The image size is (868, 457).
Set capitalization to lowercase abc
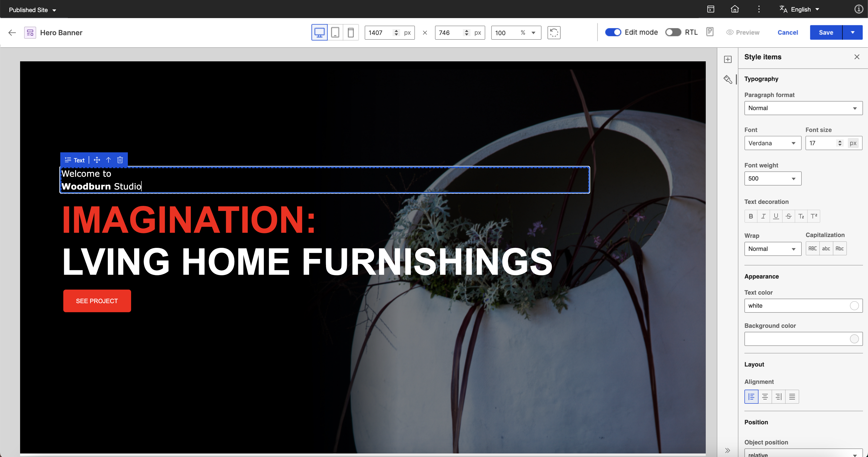coord(826,249)
